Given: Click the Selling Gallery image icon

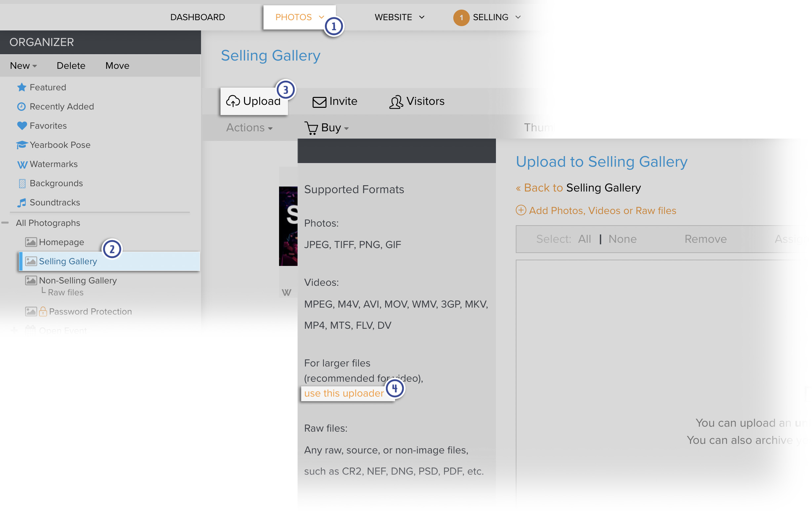Looking at the screenshot, I should tap(31, 261).
